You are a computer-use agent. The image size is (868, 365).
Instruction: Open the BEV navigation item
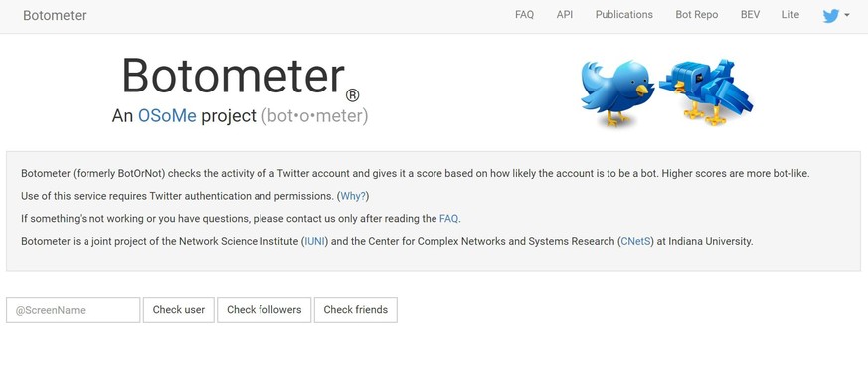750,15
